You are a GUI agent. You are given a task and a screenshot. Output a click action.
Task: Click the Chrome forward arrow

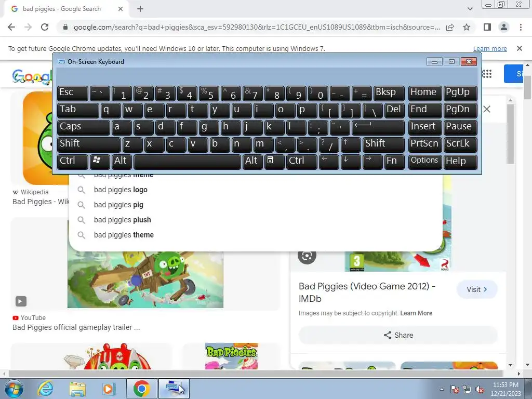tap(28, 27)
